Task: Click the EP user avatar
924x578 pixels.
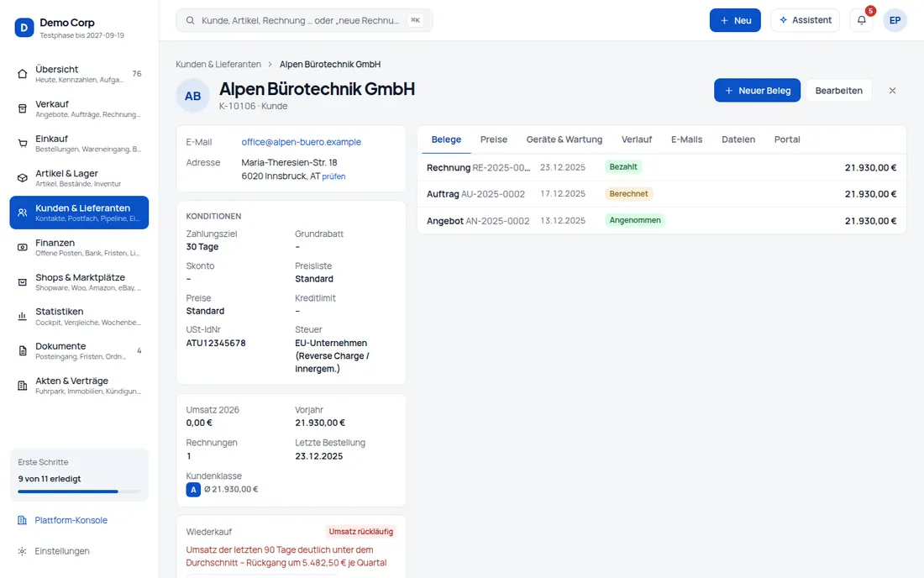Action: pos(895,20)
